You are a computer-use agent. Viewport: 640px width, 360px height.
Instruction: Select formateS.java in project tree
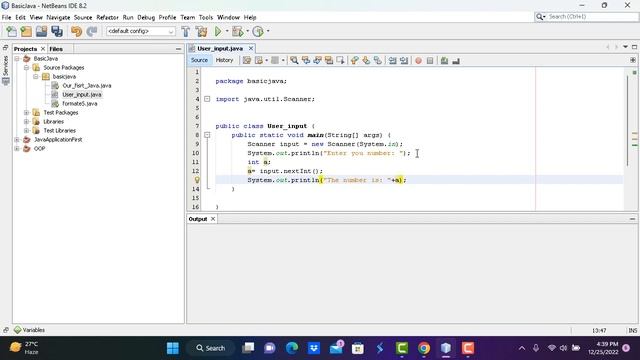coord(80,103)
